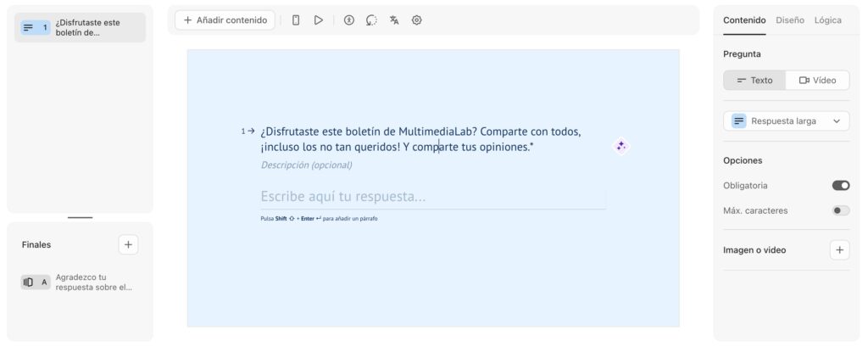Open the mobile preview icon
This screenshot has width=868, height=347.
pos(296,20)
